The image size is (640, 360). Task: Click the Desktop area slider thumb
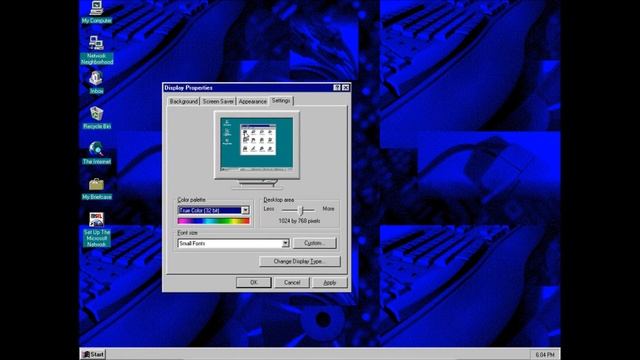click(x=302, y=210)
